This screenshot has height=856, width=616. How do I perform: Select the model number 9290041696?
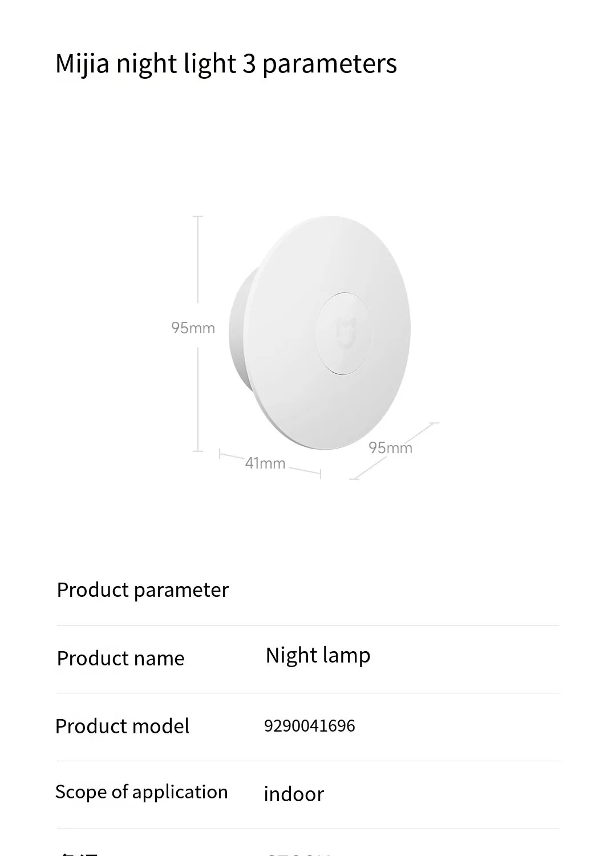coord(309,726)
